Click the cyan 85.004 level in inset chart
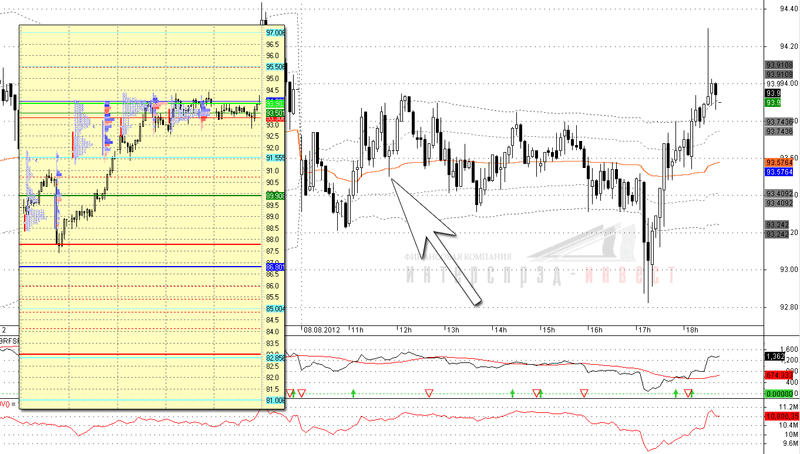 [275, 309]
